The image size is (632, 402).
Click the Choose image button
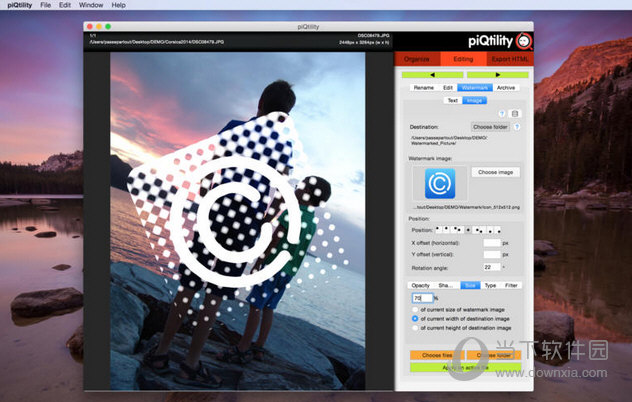click(x=495, y=172)
